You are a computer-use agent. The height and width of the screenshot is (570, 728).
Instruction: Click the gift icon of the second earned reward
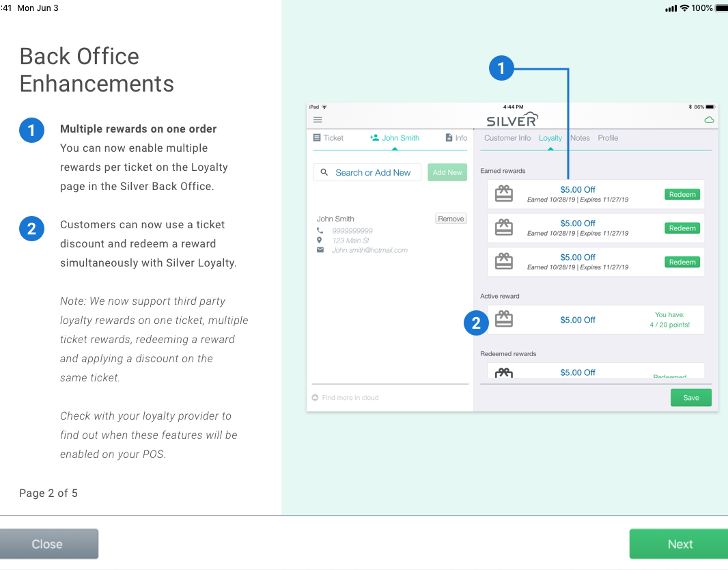504,227
